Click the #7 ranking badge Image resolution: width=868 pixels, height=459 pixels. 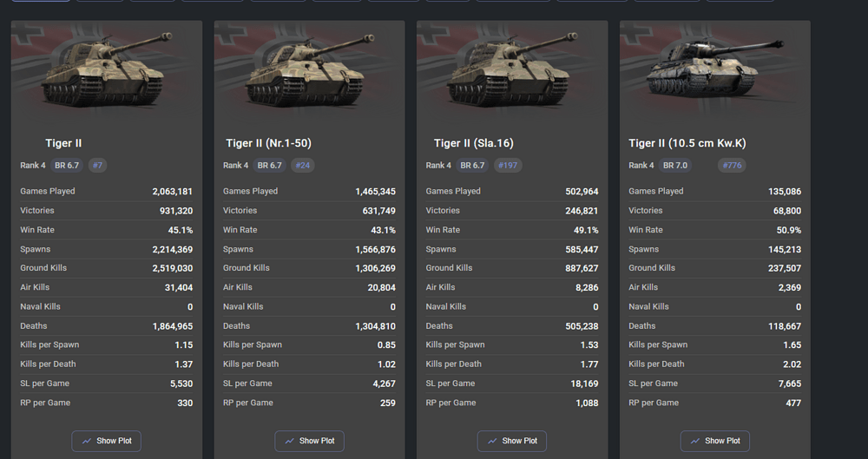pyautogui.click(x=97, y=165)
